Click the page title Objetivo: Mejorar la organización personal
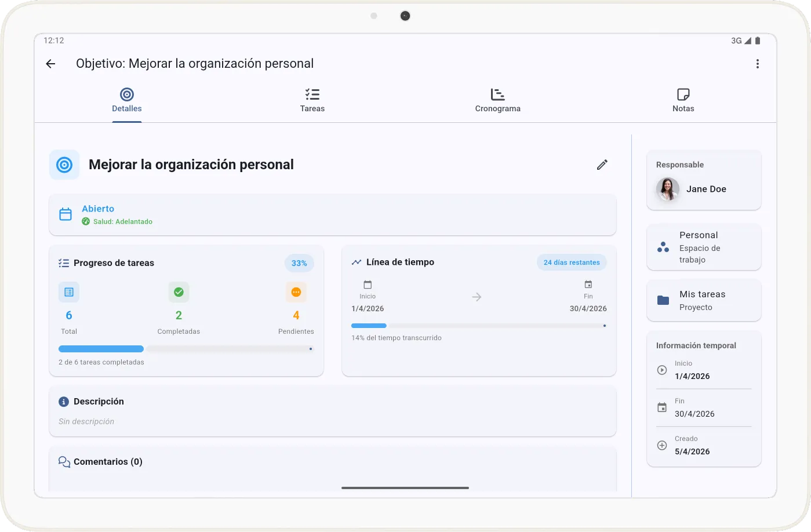 (195, 64)
